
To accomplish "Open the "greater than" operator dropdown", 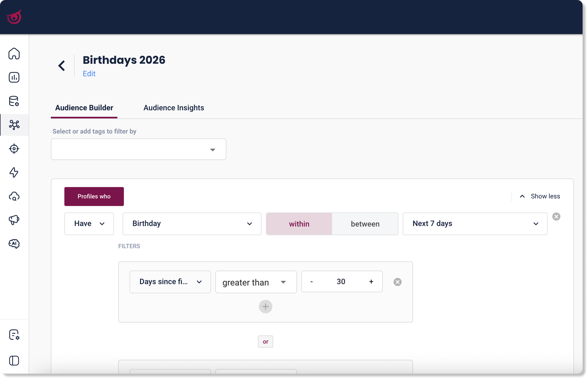I will tap(256, 282).
